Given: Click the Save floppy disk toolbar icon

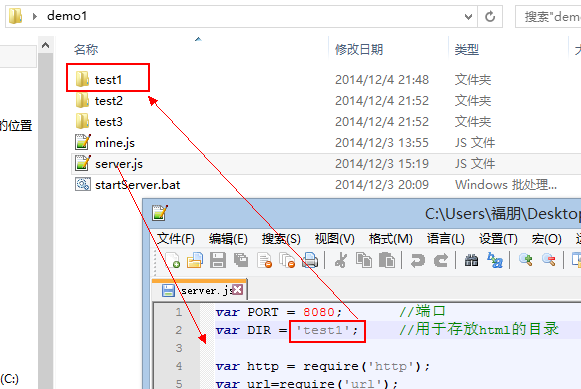Looking at the screenshot, I should tap(218, 260).
